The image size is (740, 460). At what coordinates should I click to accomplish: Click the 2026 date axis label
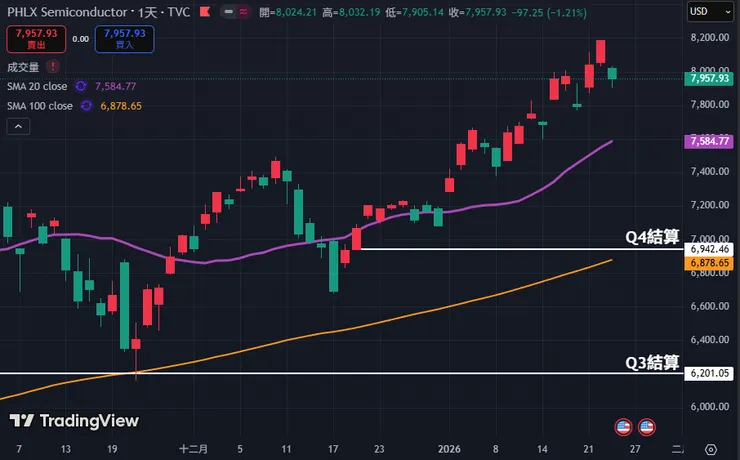(x=449, y=449)
